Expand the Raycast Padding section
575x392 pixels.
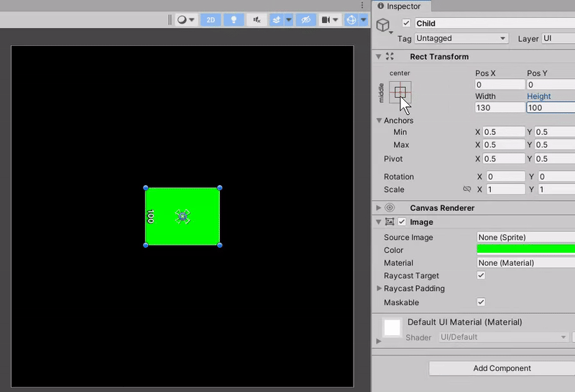(x=379, y=289)
